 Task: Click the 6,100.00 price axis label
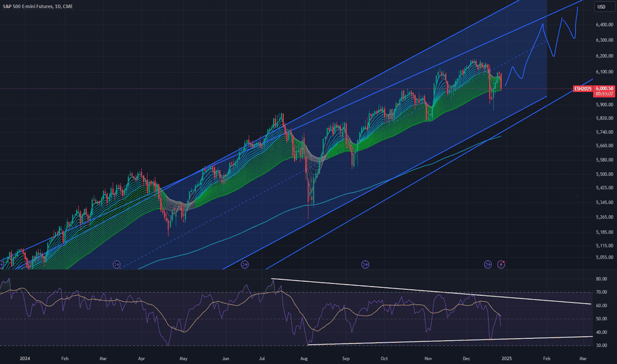point(604,71)
